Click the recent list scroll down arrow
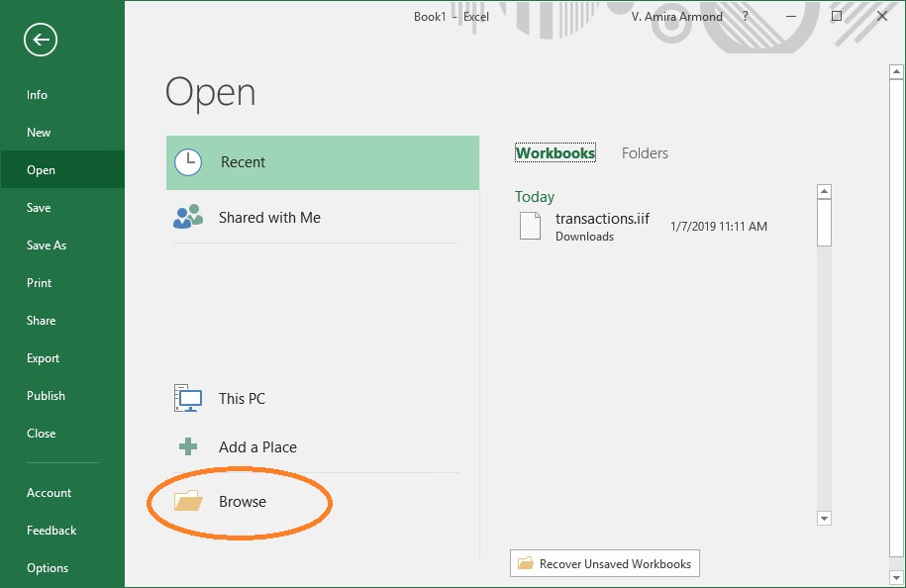The width and height of the screenshot is (906, 588). pyautogui.click(x=824, y=518)
